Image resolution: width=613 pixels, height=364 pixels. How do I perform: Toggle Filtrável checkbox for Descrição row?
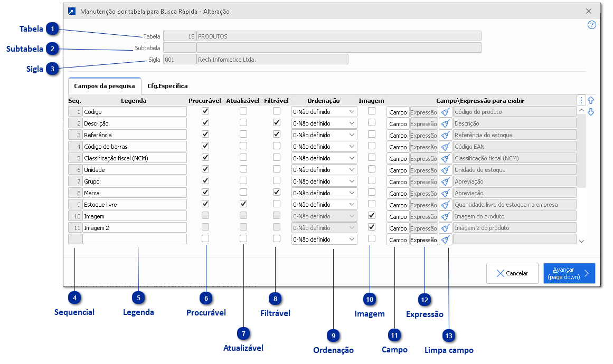(x=276, y=123)
